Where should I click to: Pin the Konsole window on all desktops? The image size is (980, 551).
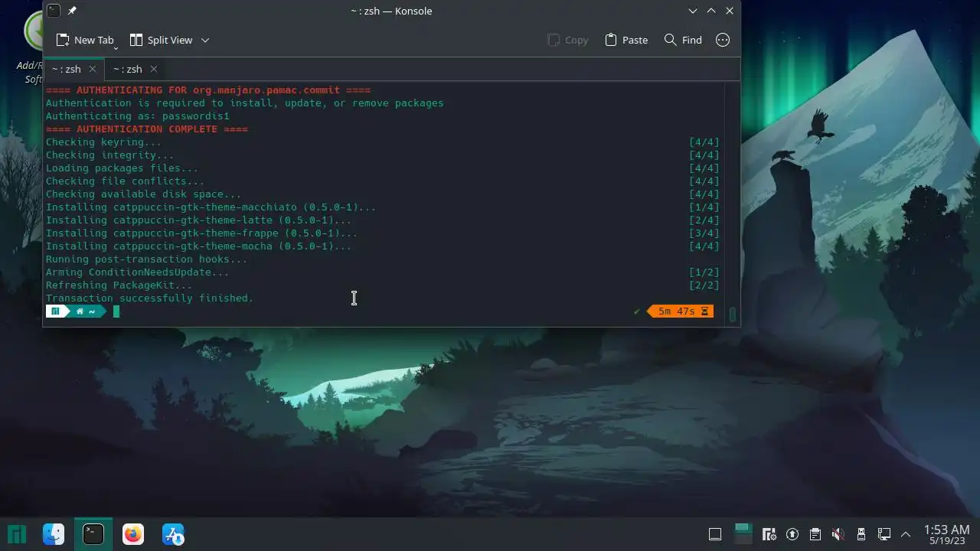tap(72, 11)
